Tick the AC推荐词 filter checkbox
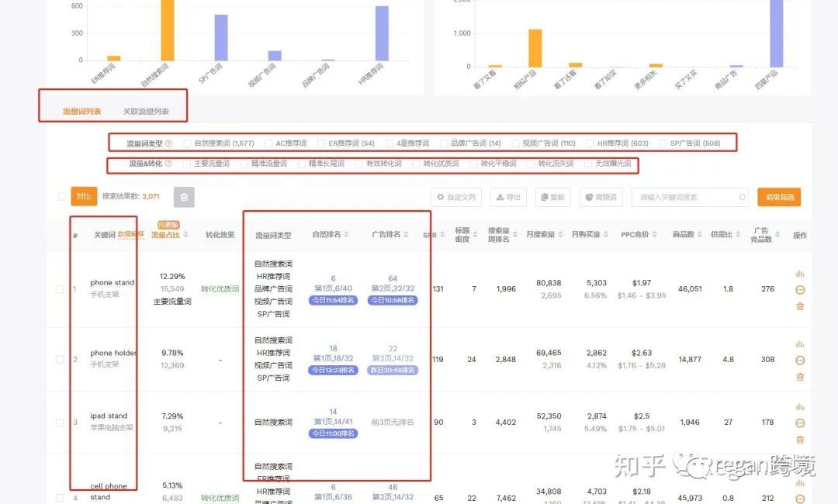The width and height of the screenshot is (838, 504). tap(268, 143)
